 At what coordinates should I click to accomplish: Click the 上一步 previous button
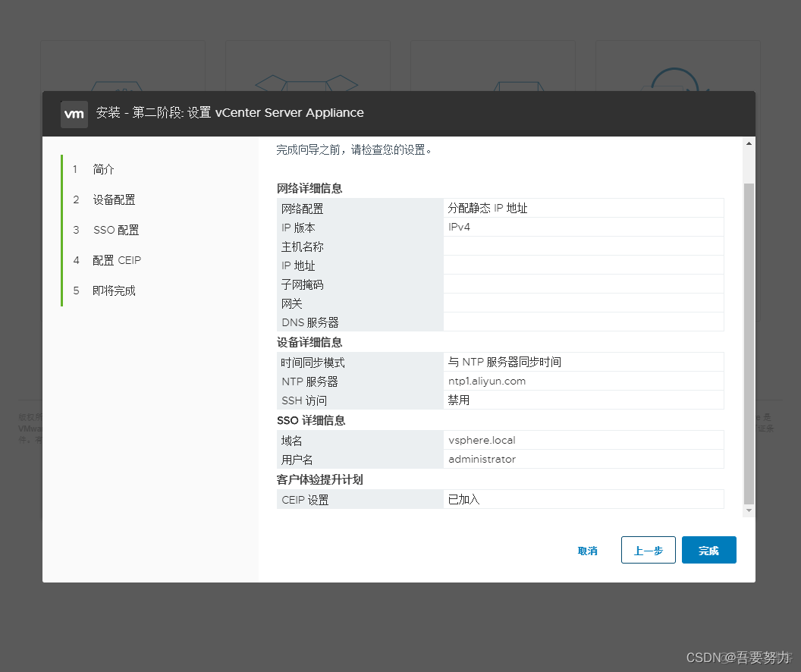[x=649, y=551]
